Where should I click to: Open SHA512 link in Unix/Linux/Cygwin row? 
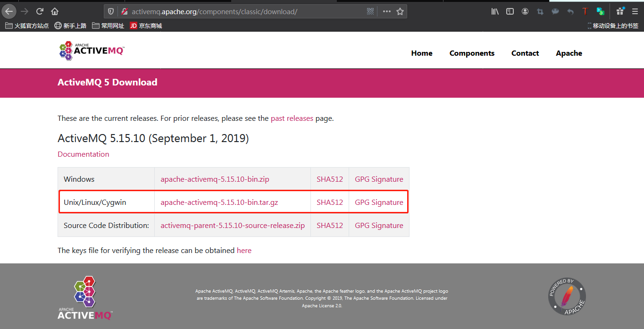coord(330,202)
